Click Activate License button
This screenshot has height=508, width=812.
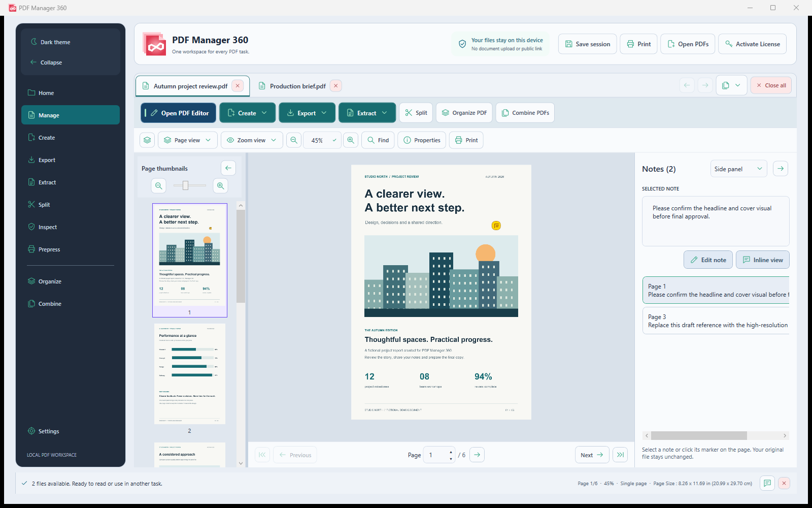(x=753, y=44)
